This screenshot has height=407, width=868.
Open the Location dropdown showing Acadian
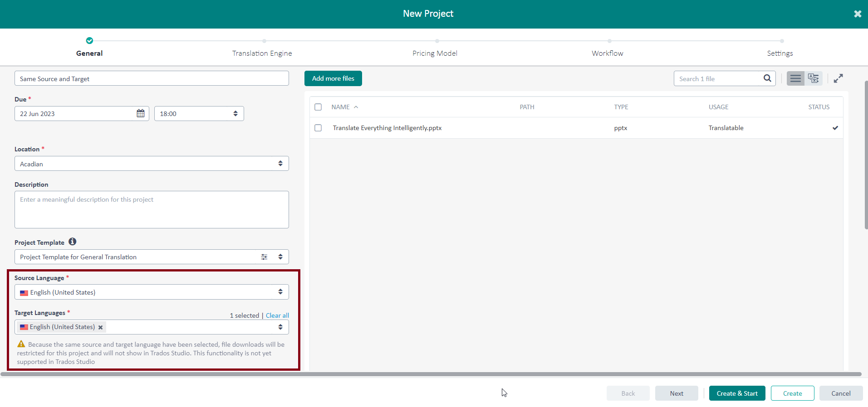[x=152, y=164]
